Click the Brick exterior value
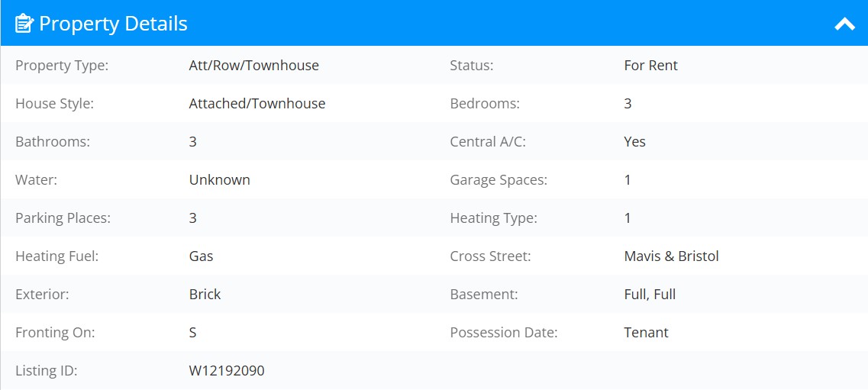Viewport: 868px width, 390px height. (x=205, y=295)
